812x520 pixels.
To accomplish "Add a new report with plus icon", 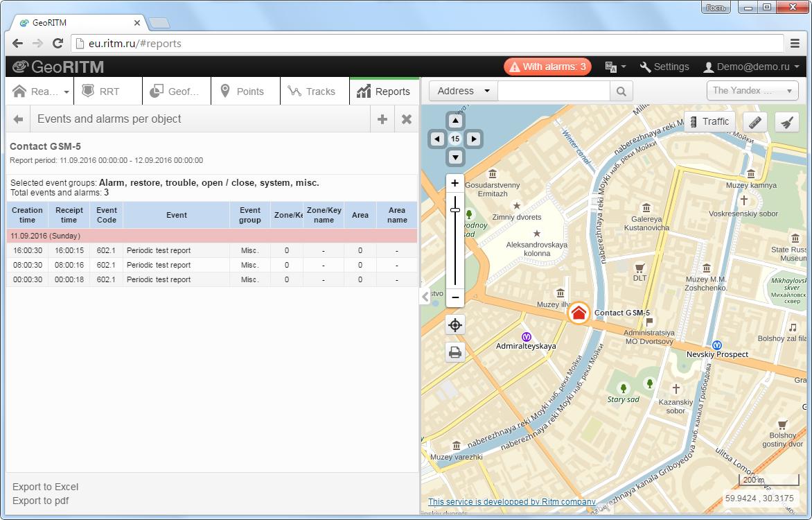I will [382, 119].
